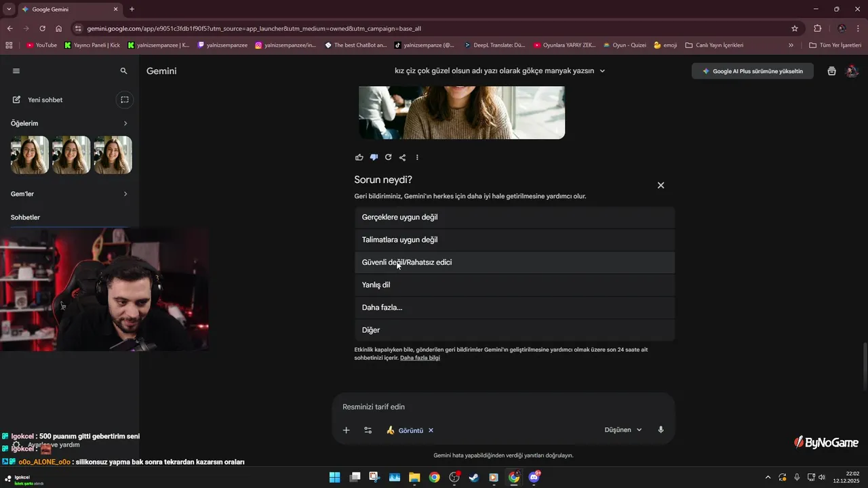Screen dimensions: 868x488
Task: Expand the Gem'ler section arrow
Action: coord(125,194)
